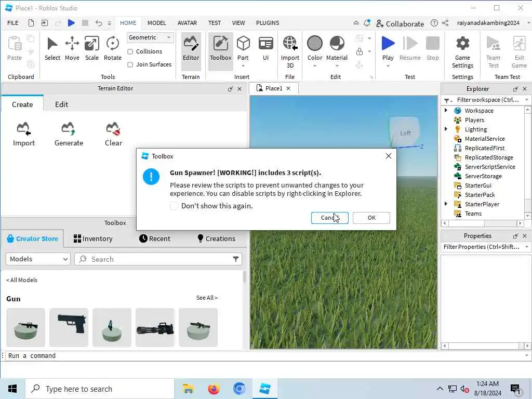This screenshot has width=532, height=399.
Task: Expand the Workspace tree node
Action: [446, 110]
